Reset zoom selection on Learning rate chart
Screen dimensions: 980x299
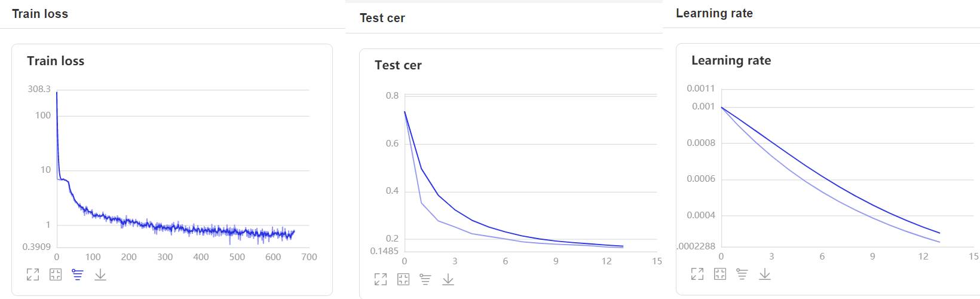tap(720, 274)
